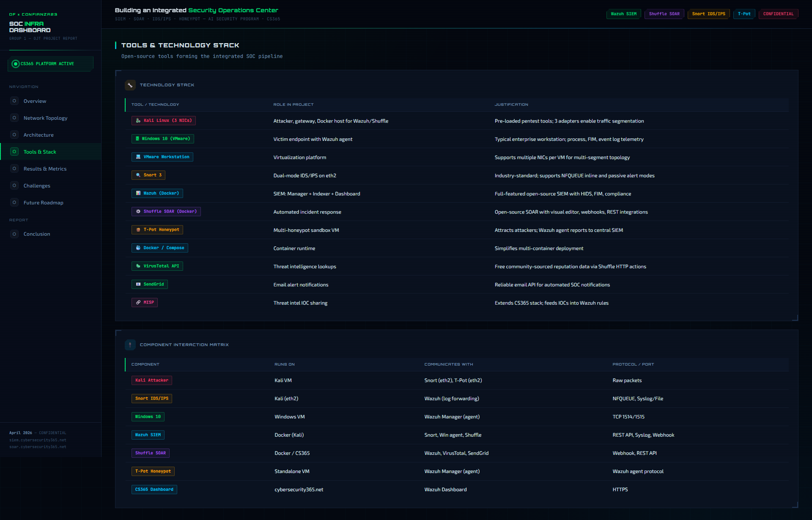Click the Shuffle SOAR component tag in matrix
The image size is (812, 520).
pyautogui.click(x=150, y=453)
